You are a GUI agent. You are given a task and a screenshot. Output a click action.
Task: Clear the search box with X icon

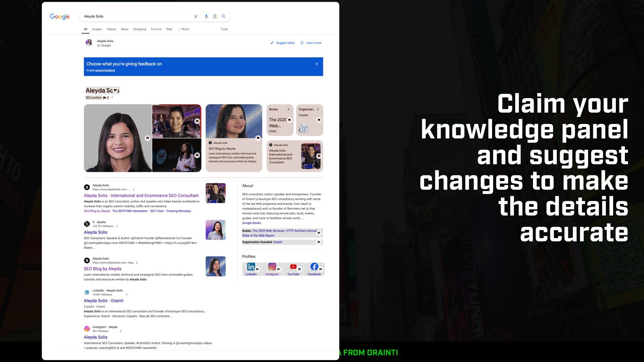point(196,16)
